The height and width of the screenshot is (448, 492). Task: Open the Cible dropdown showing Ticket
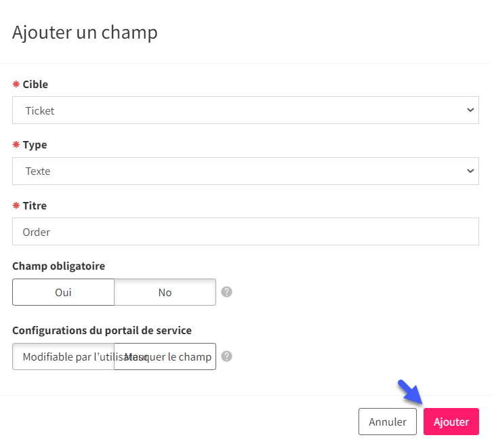pos(246,110)
